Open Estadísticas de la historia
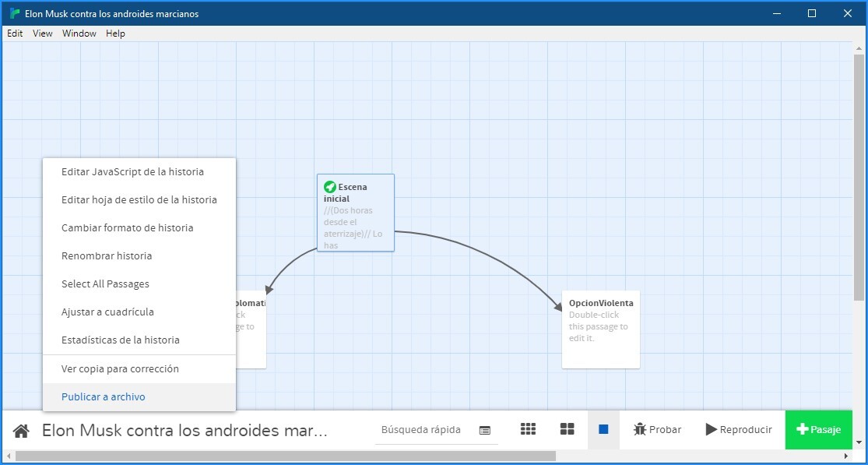 pyautogui.click(x=121, y=340)
